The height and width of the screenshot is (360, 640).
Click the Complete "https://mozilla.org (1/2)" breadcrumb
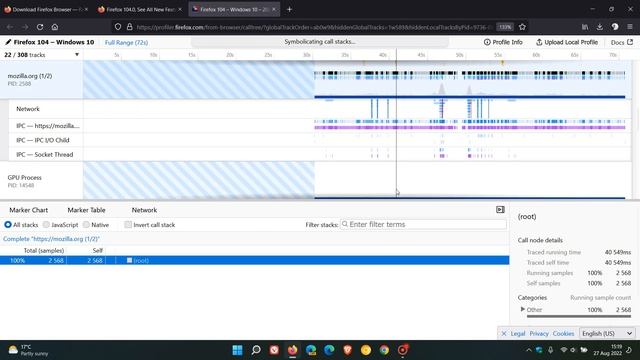[51, 239]
